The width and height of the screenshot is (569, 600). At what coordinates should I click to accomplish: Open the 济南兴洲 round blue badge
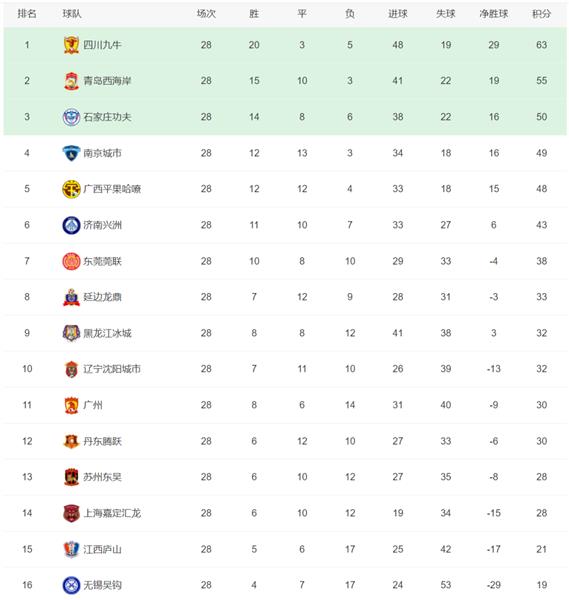coord(71,225)
